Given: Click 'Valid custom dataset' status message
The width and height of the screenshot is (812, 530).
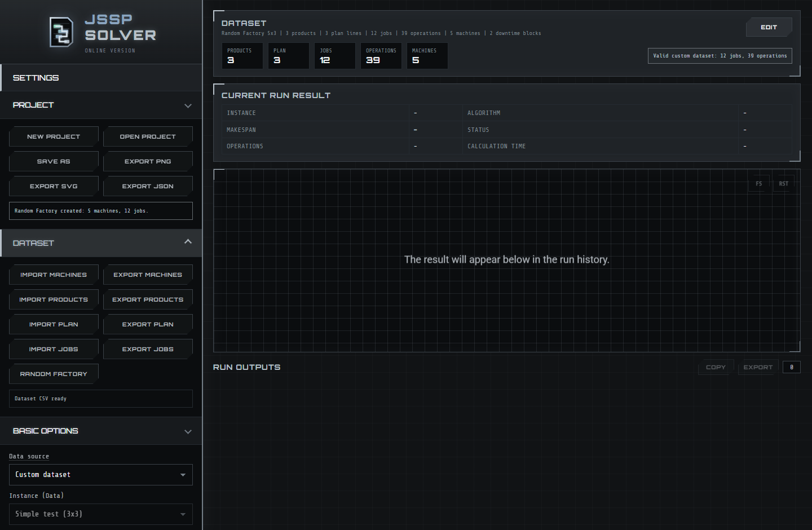Looking at the screenshot, I should (x=720, y=56).
